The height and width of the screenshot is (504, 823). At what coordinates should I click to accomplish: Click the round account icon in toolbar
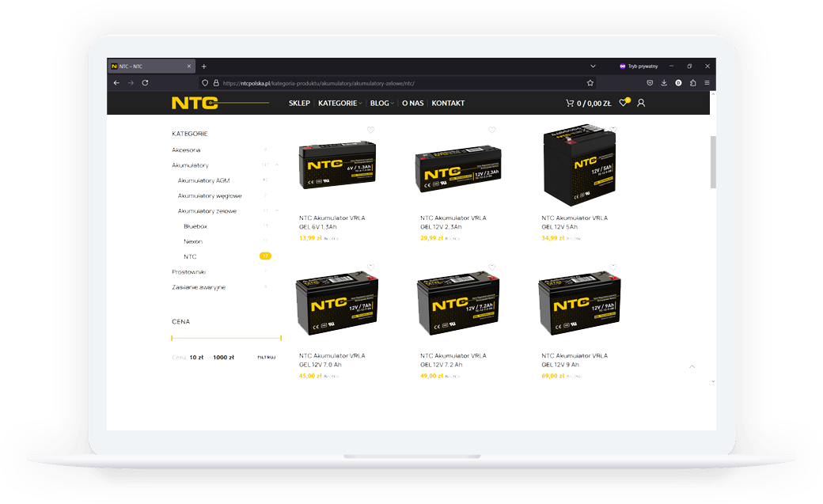678,83
